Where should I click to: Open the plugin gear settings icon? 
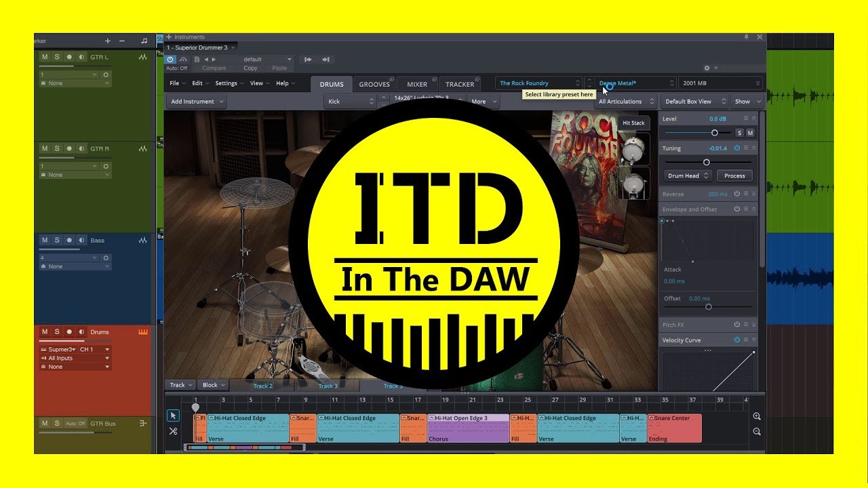707,68
